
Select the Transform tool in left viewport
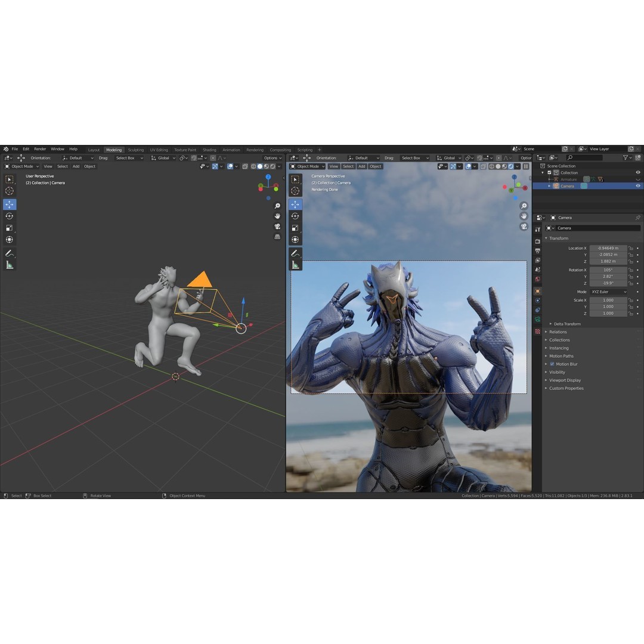9,240
